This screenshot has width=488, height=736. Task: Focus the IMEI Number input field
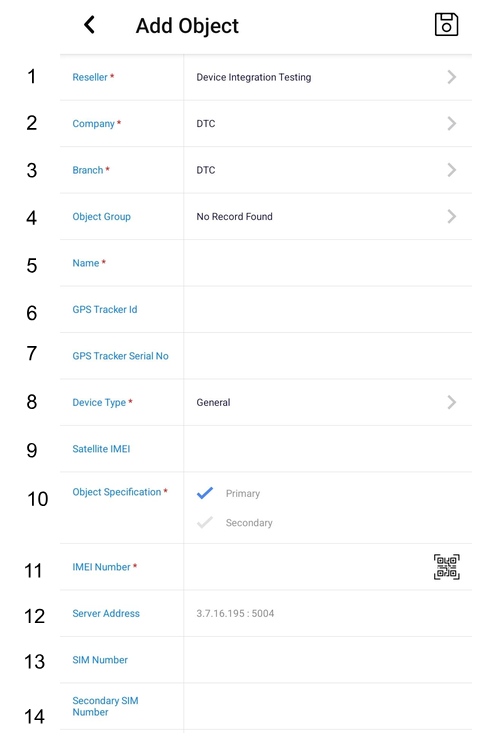[307, 567]
